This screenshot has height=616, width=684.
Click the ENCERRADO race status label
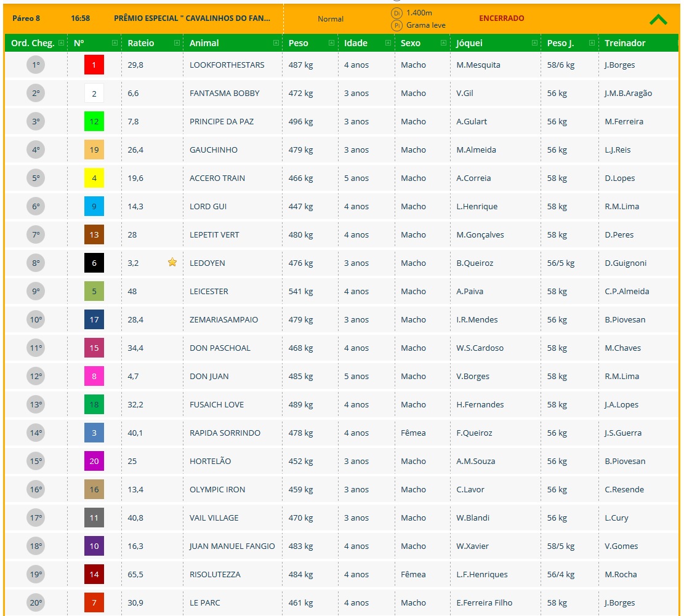[x=501, y=18]
